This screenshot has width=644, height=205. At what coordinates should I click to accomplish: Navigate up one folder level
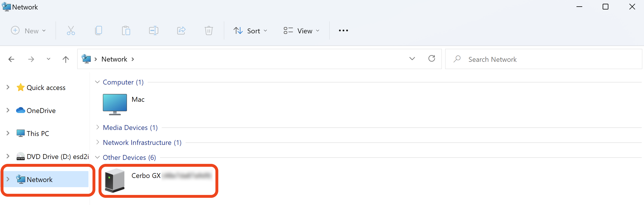66,59
